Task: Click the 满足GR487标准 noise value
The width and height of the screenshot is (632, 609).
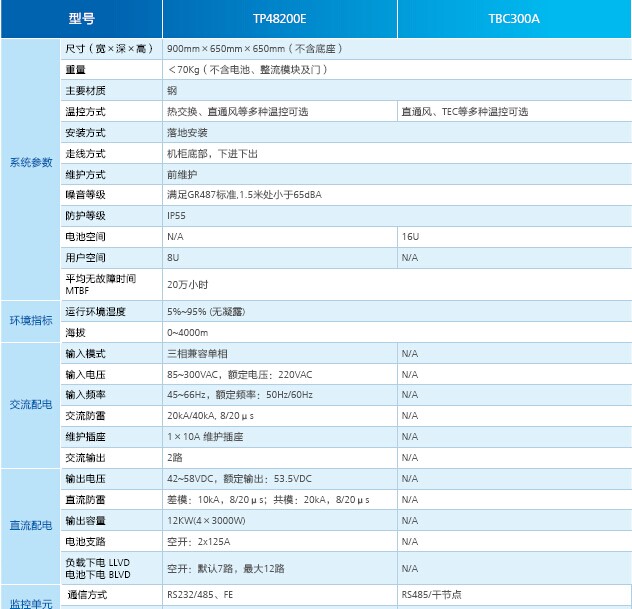Action: pyautogui.click(x=244, y=195)
